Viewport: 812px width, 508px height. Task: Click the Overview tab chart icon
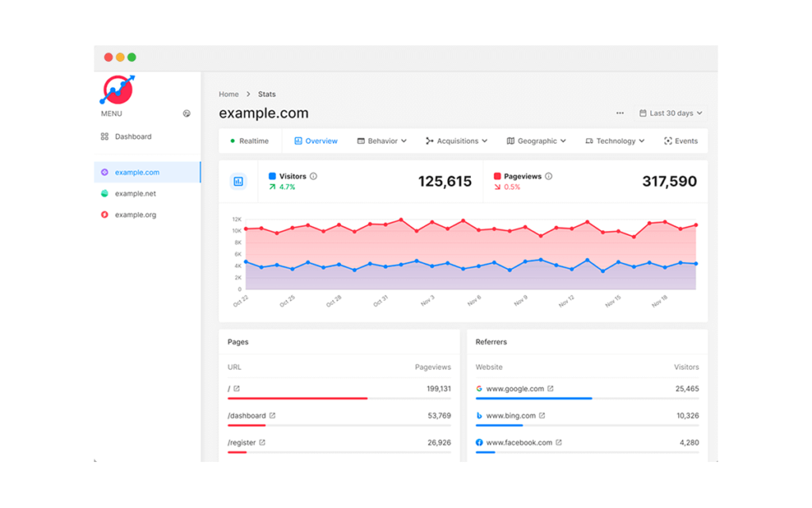(298, 141)
